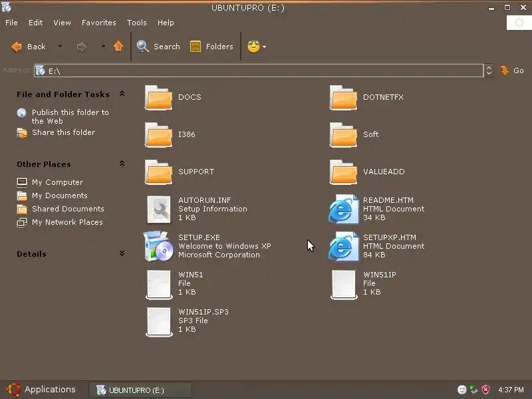Open the address bar dropdown
Image resolution: width=532 pixels, height=399 pixels.
pyautogui.click(x=489, y=70)
